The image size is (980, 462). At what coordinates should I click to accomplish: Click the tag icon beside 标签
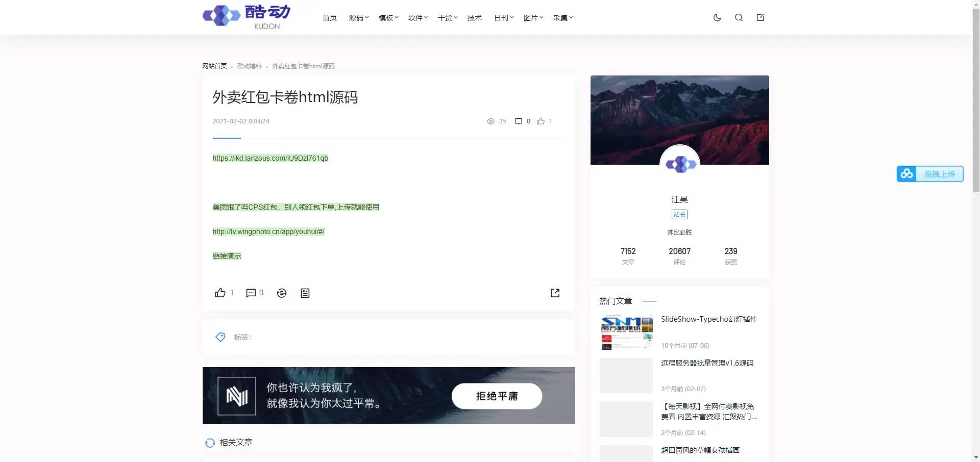[219, 337]
